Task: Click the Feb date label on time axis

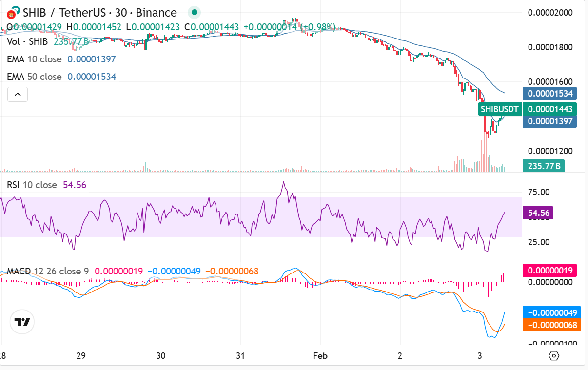Action: pyautogui.click(x=320, y=355)
